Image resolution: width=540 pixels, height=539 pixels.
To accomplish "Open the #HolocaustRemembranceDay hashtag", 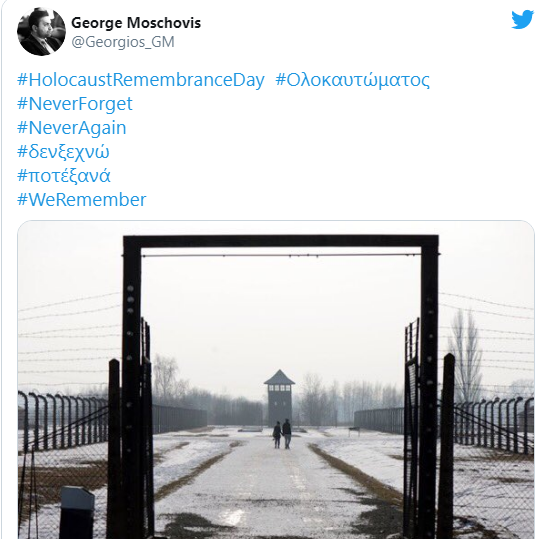I will pyautogui.click(x=141, y=80).
